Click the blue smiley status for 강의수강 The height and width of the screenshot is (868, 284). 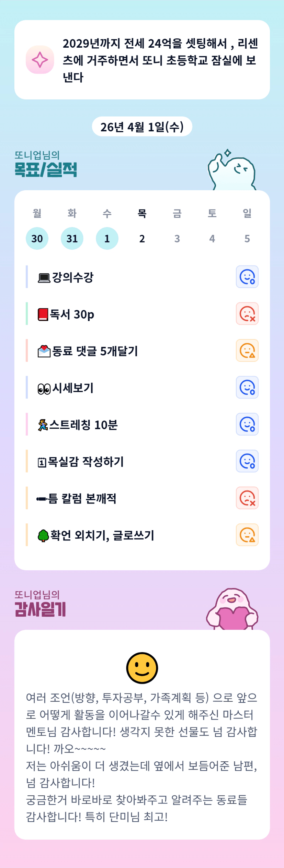247,277
